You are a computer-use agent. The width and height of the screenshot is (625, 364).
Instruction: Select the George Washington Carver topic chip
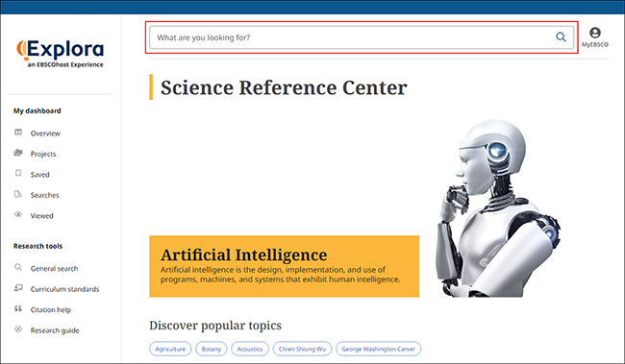(378, 349)
